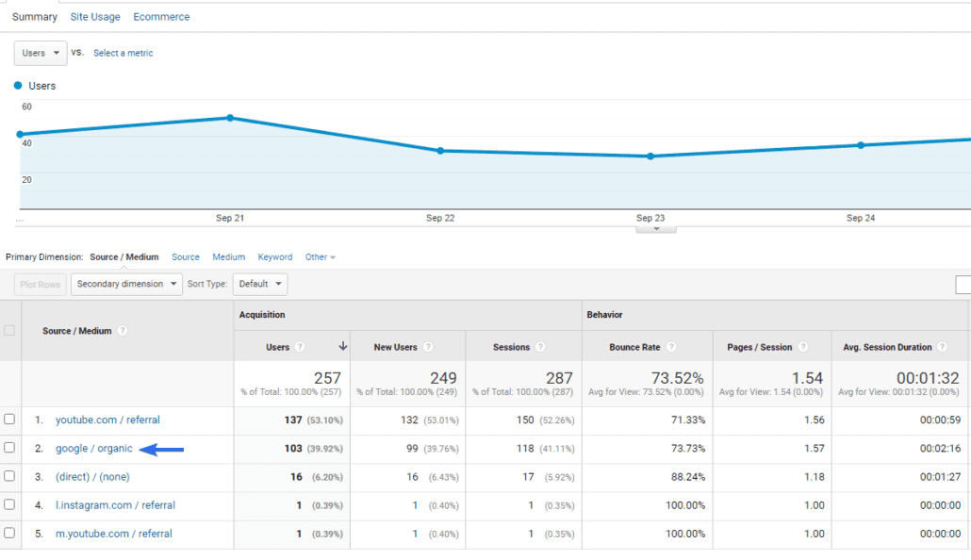Open help icon next to Pages / Session
This screenshot has height=560, width=971.
[803, 347]
